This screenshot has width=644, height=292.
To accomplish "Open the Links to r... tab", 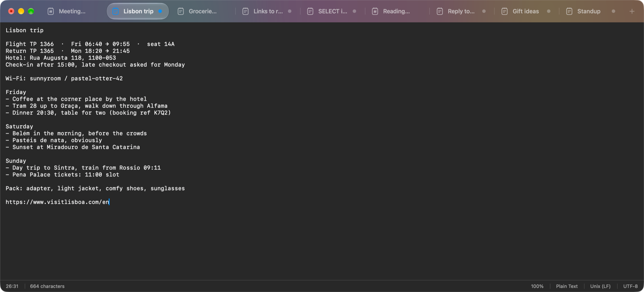I will tap(268, 11).
